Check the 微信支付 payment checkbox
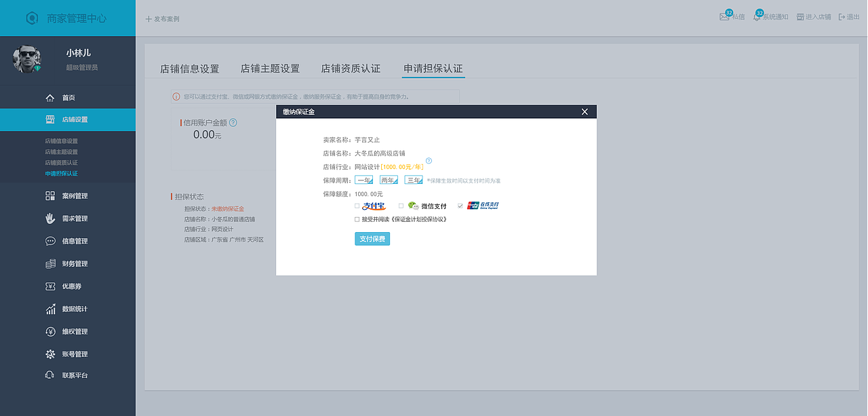 (x=401, y=206)
